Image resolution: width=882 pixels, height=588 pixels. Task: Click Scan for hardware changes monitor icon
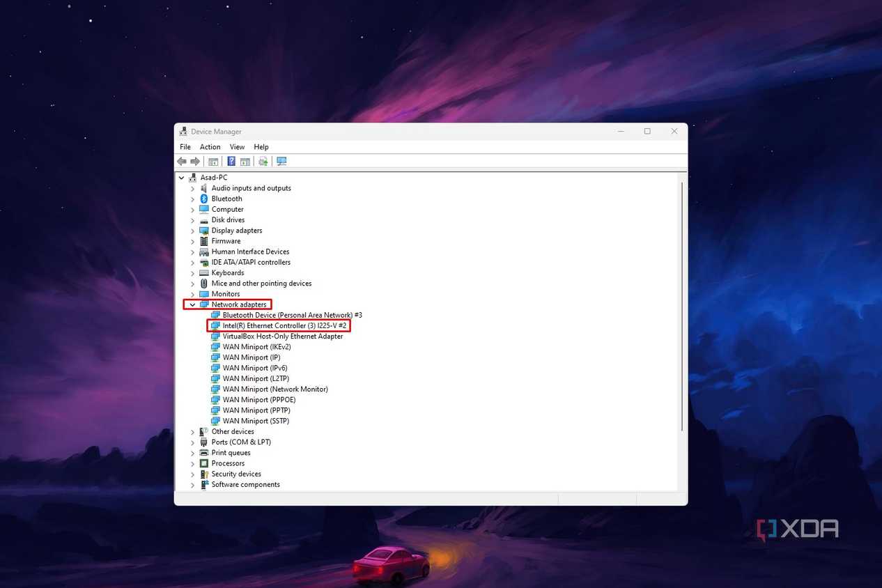click(281, 162)
